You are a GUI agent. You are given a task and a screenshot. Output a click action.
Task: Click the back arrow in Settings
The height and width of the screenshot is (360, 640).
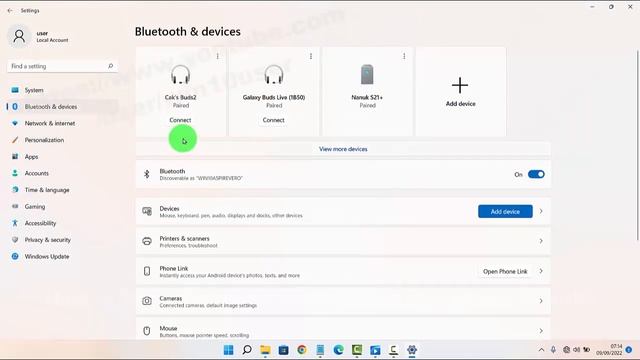pos(10,11)
